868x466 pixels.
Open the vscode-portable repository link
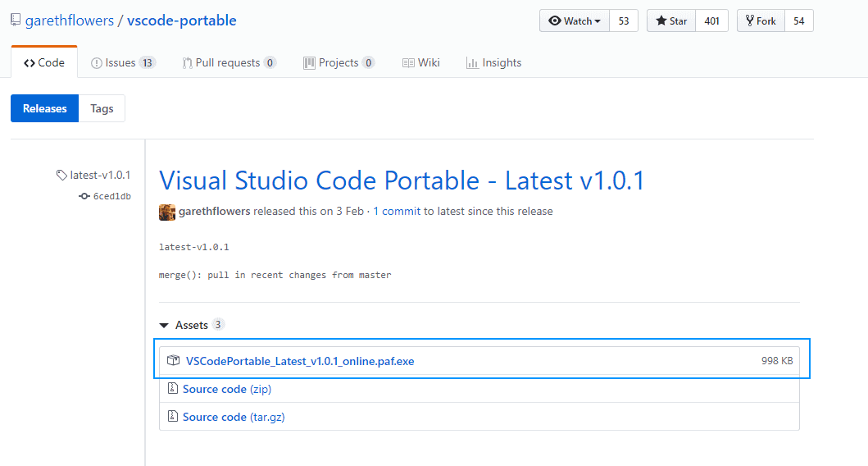pyautogui.click(x=182, y=21)
